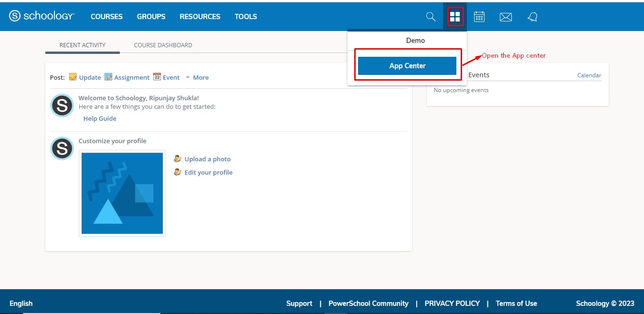Image resolution: width=644 pixels, height=314 pixels.
Task: Click the Edit your profile person icon
Action: pyautogui.click(x=178, y=172)
